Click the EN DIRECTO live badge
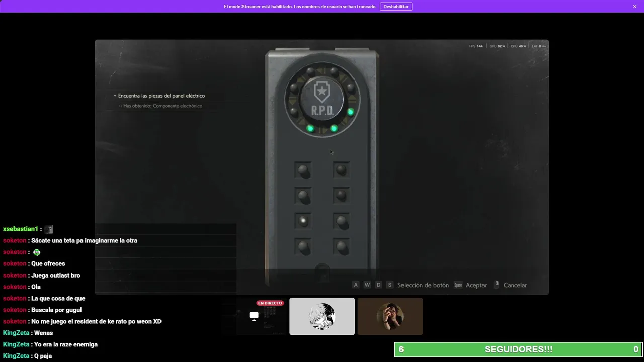The image size is (644, 362). click(x=270, y=303)
